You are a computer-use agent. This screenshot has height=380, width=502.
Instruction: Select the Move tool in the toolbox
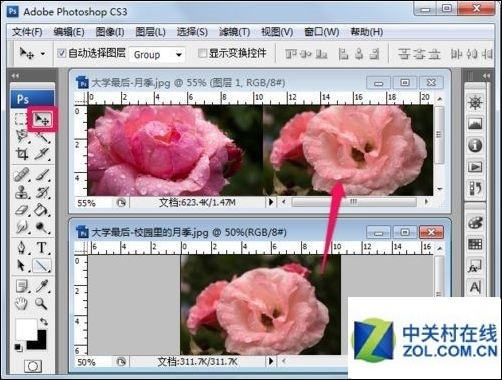click(x=42, y=119)
